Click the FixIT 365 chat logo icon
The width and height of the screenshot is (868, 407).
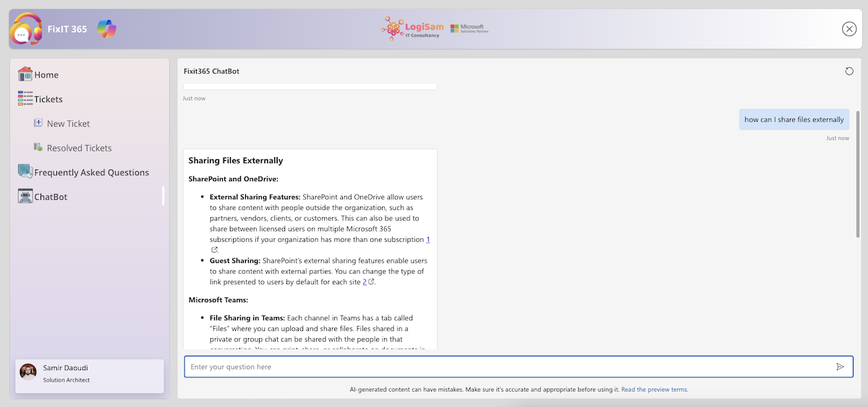click(27, 29)
